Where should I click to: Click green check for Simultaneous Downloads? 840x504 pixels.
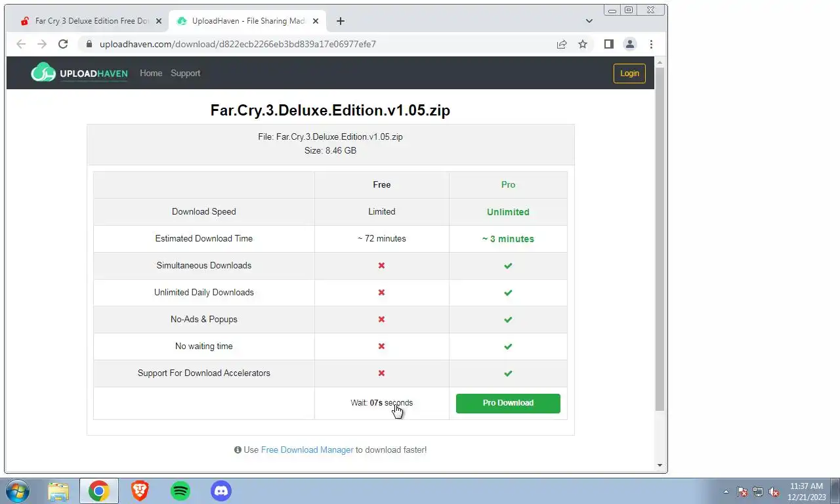[508, 266]
